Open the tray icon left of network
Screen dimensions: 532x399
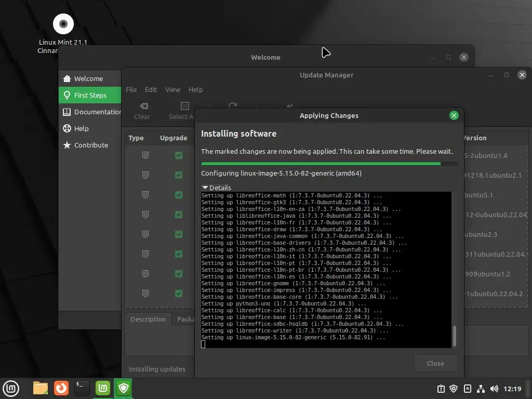pyautogui.click(x=468, y=389)
